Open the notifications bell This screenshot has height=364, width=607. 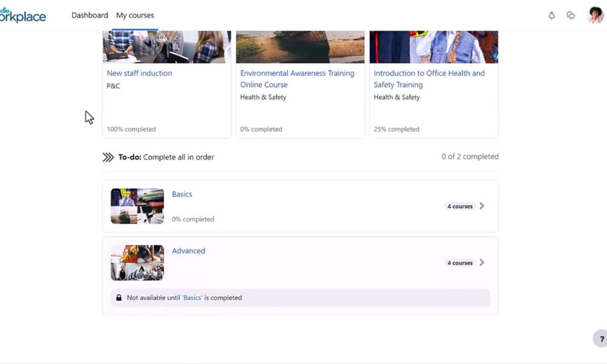point(551,15)
